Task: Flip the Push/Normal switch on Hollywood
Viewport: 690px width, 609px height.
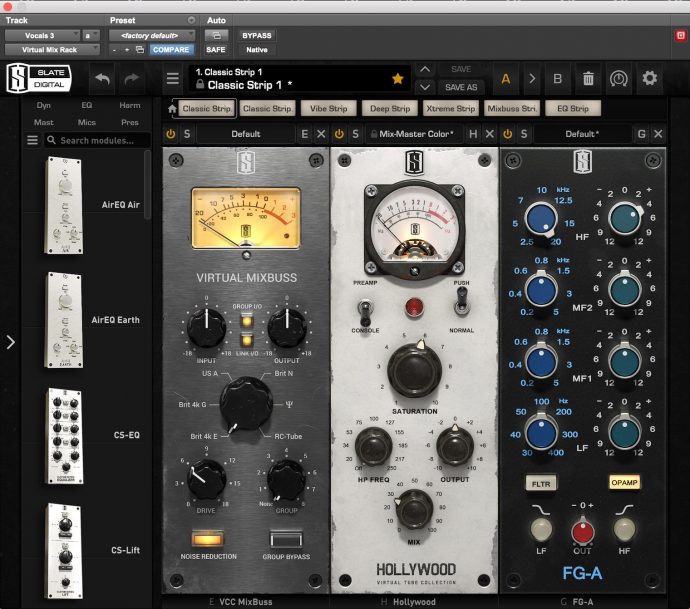Action: [461, 301]
